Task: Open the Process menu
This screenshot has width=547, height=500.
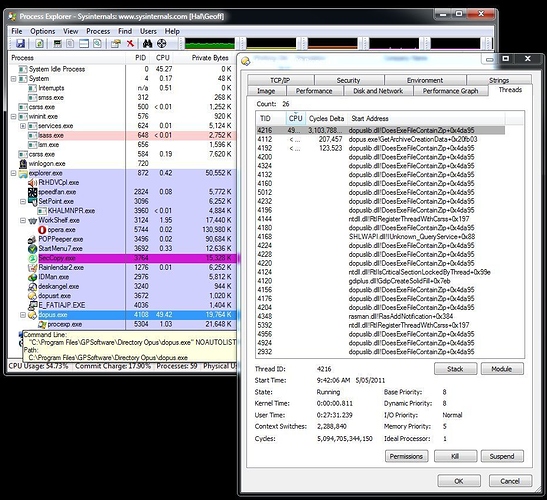Action: click(x=98, y=31)
